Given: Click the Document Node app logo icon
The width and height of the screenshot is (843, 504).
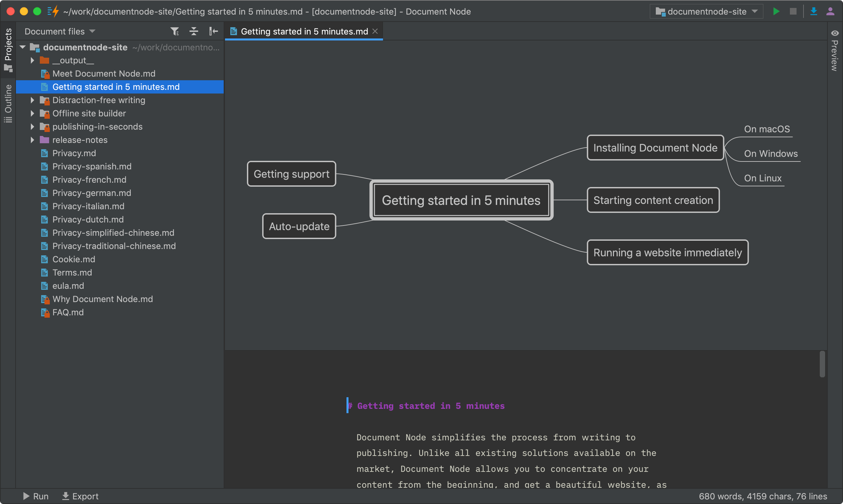Looking at the screenshot, I should click(53, 12).
